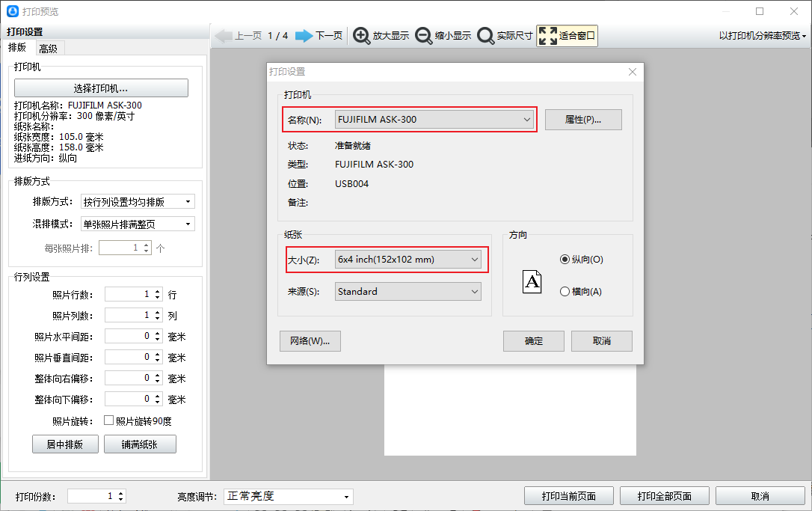The width and height of the screenshot is (812, 511).
Task: Close the 打印设置 dialog
Action: click(x=633, y=72)
